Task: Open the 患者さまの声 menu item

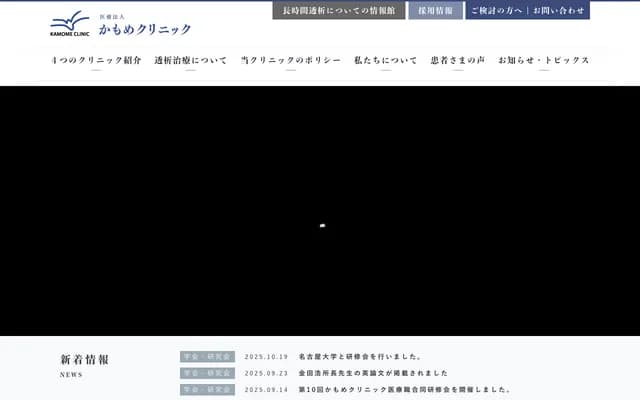Action: (x=457, y=61)
